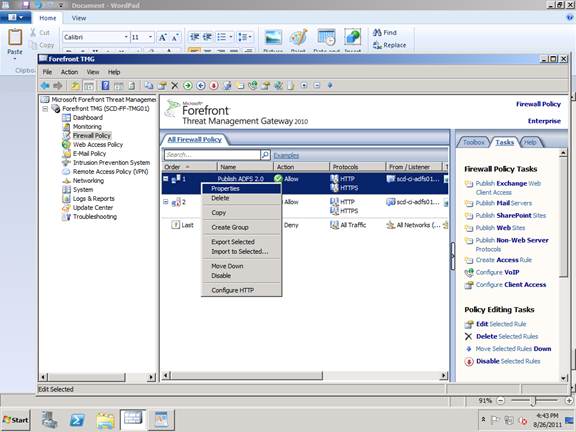
Task: Click inside the firewall policy Search field
Action: (x=212, y=155)
